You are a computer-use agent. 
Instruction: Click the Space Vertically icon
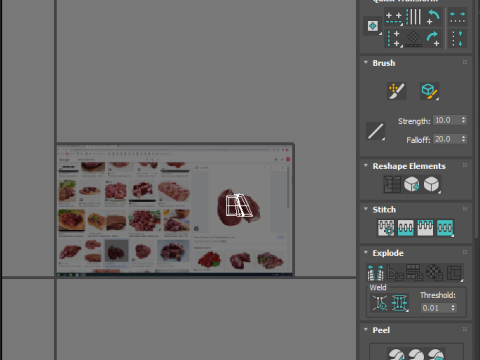(457, 39)
